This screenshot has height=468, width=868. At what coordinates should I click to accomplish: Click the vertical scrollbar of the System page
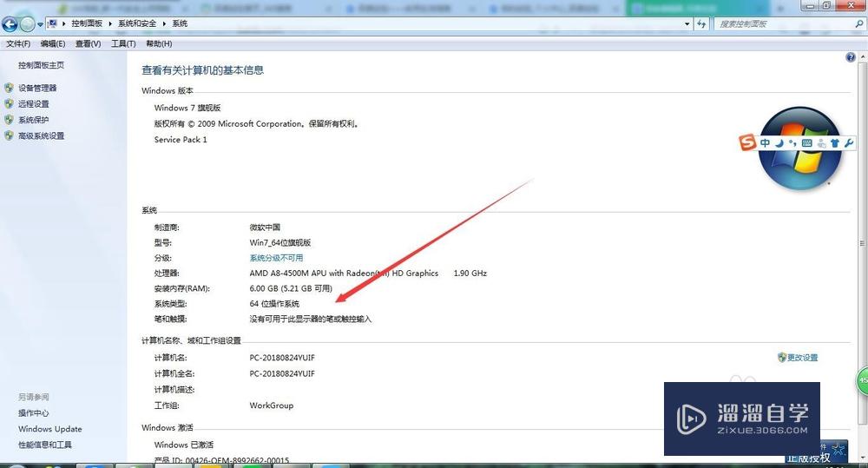click(862, 244)
